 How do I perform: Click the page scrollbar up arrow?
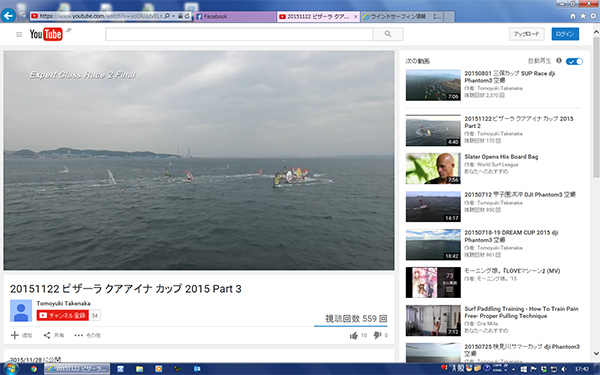pyautogui.click(x=596, y=32)
